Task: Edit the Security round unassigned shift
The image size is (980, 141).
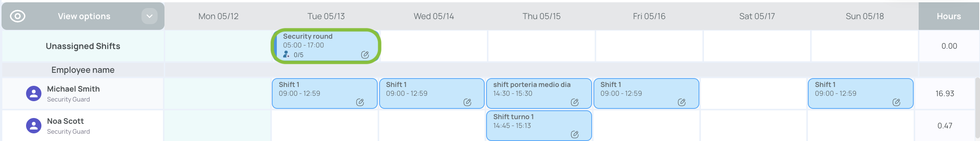Action: click(365, 55)
